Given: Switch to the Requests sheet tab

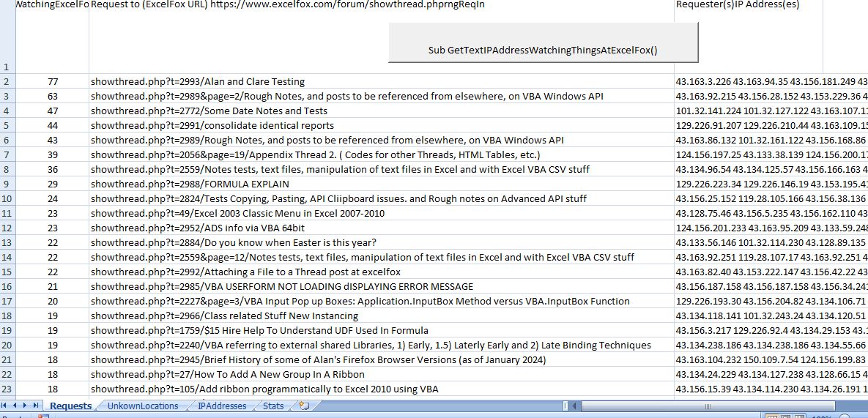Looking at the screenshot, I should pyautogui.click(x=70, y=406).
